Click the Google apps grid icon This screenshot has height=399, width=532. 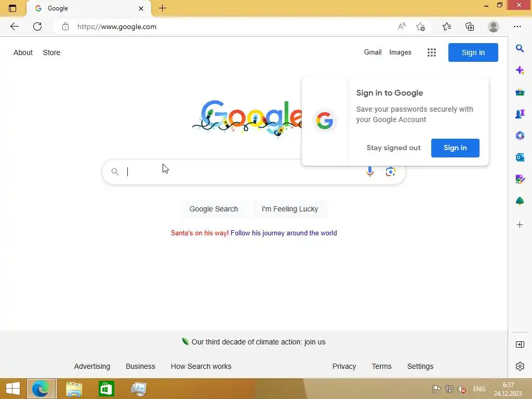pyautogui.click(x=431, y=52)
